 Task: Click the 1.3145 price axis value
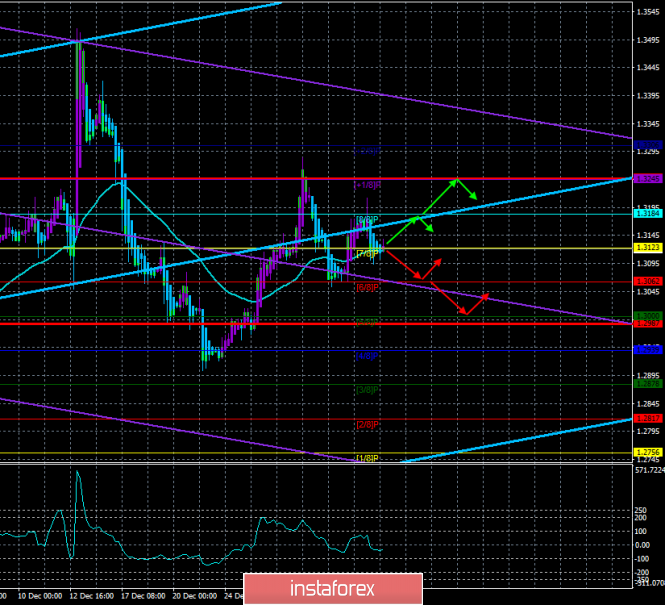(x=648, y=235)
